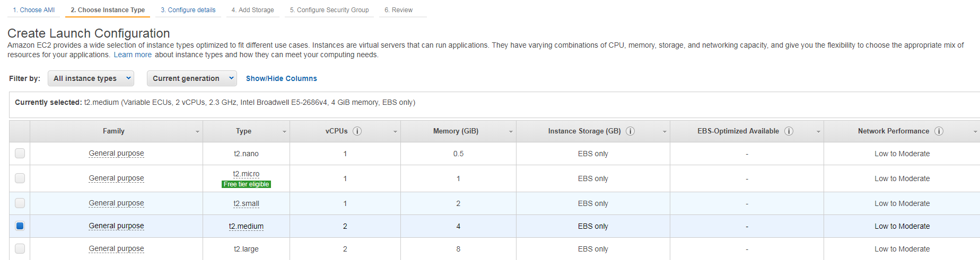
Task: Switch to the Configure details tab
Action: click(188, 10)
